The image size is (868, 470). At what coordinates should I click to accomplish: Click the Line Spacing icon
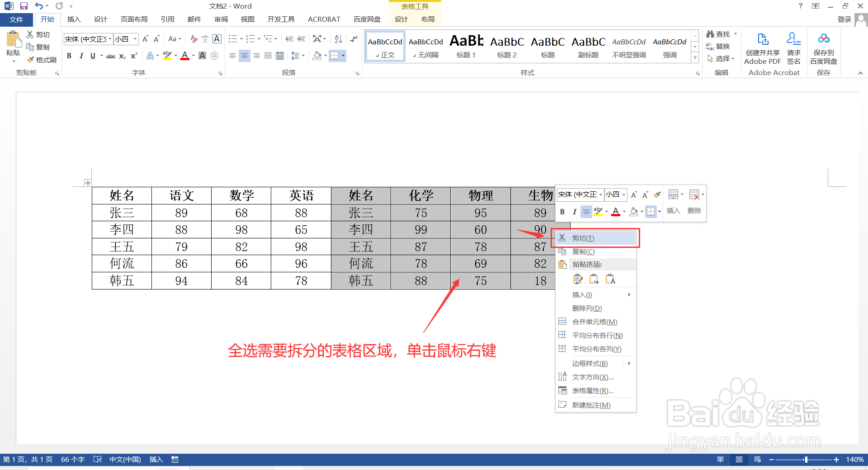click(295, 56)
